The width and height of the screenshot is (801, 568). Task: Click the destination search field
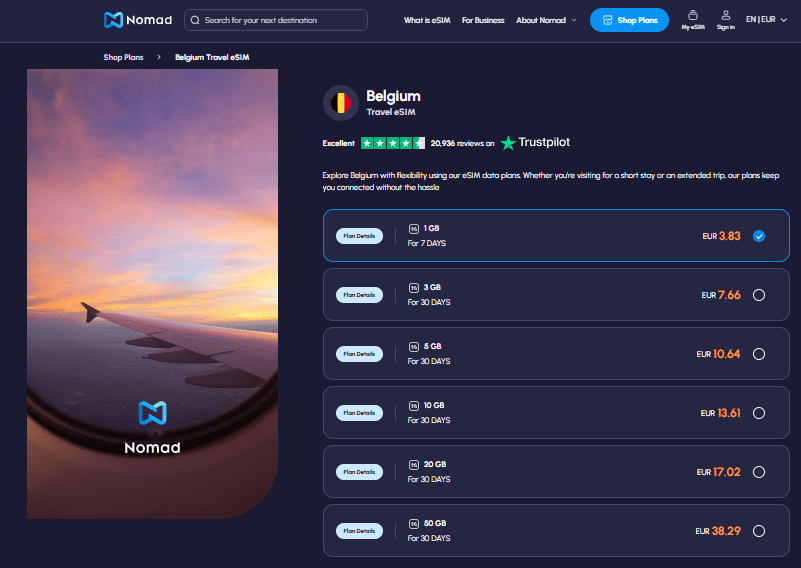click(x=280, y=20)
